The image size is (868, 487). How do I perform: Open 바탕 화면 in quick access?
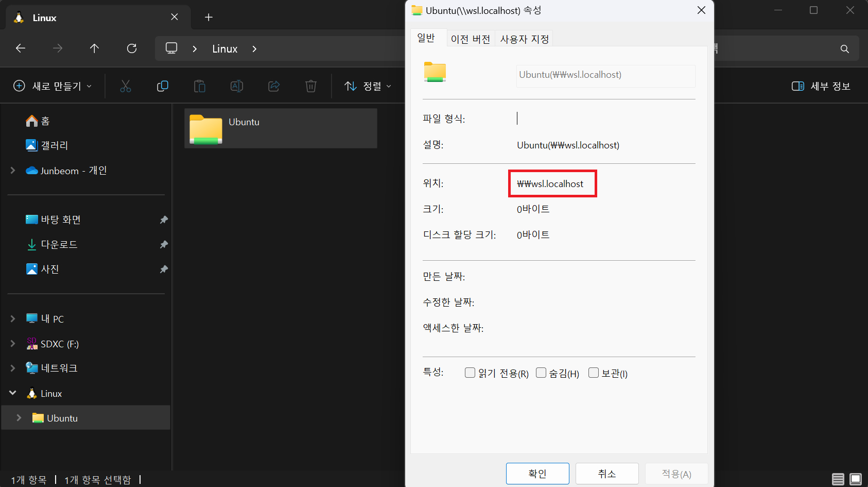(x=54, y=220)
